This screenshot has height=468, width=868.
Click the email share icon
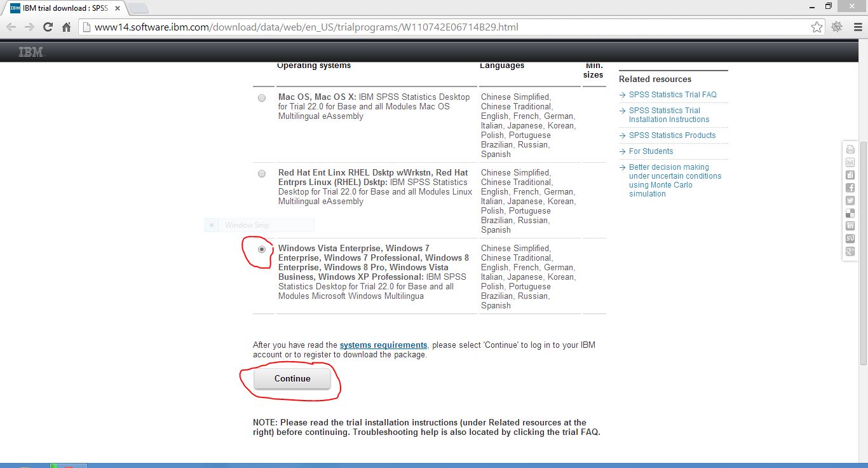click(850, 162)
